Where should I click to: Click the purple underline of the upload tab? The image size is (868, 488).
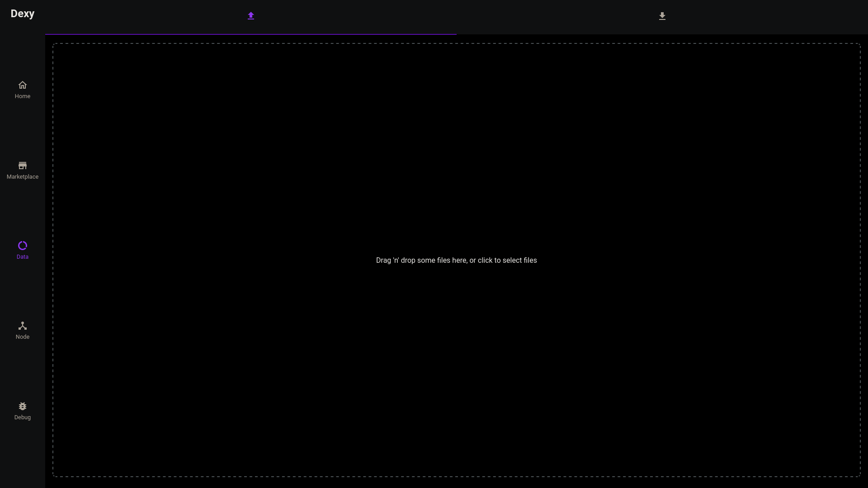pyautogui.click(x=251, y=34)
